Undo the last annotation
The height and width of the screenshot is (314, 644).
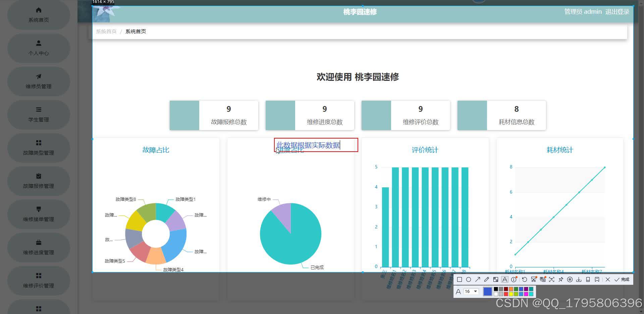[525, 279]
